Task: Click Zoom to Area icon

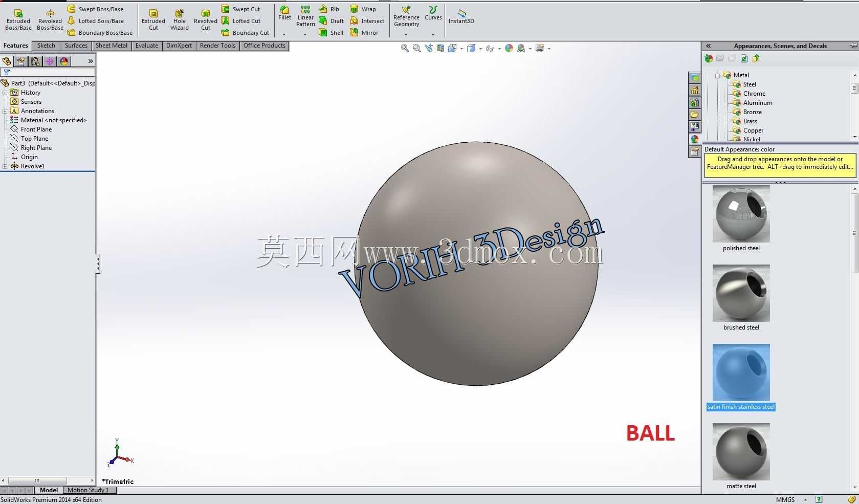Action: coord(416,48)
